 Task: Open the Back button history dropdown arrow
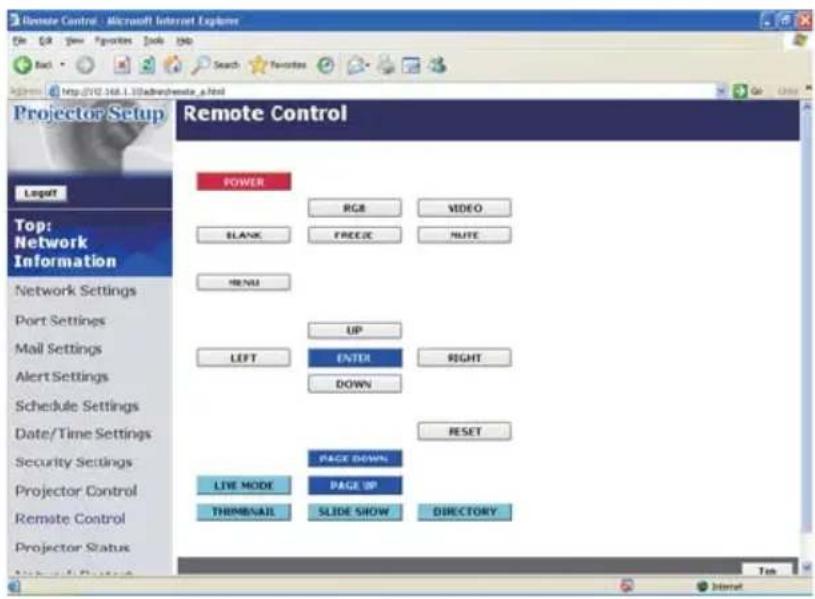[63, 65]
